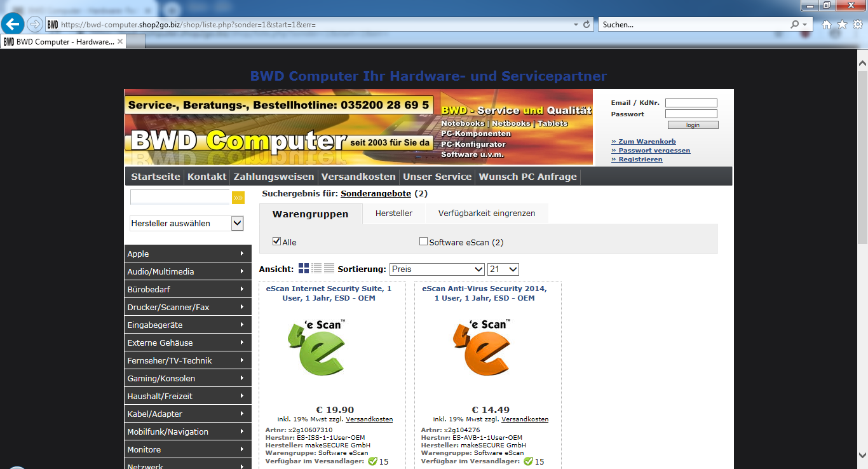
Task: Open the Kontakt menu item
Action: (207, 177)
